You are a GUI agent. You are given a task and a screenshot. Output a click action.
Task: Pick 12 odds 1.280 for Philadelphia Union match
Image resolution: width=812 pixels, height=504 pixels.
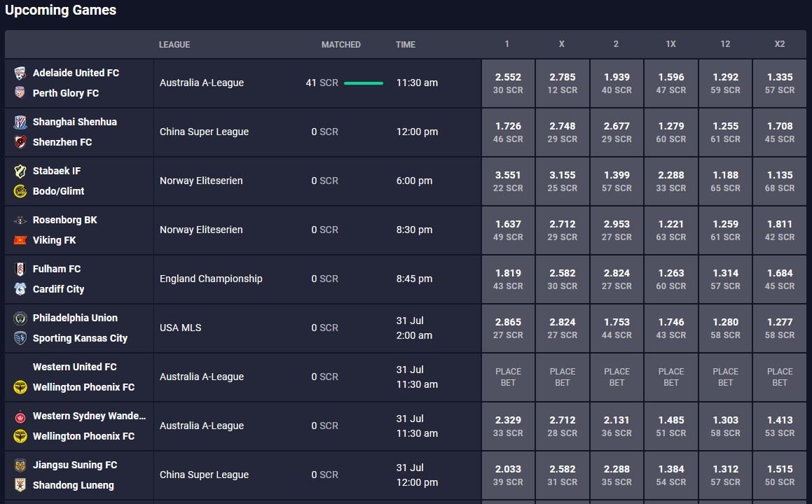726,328
